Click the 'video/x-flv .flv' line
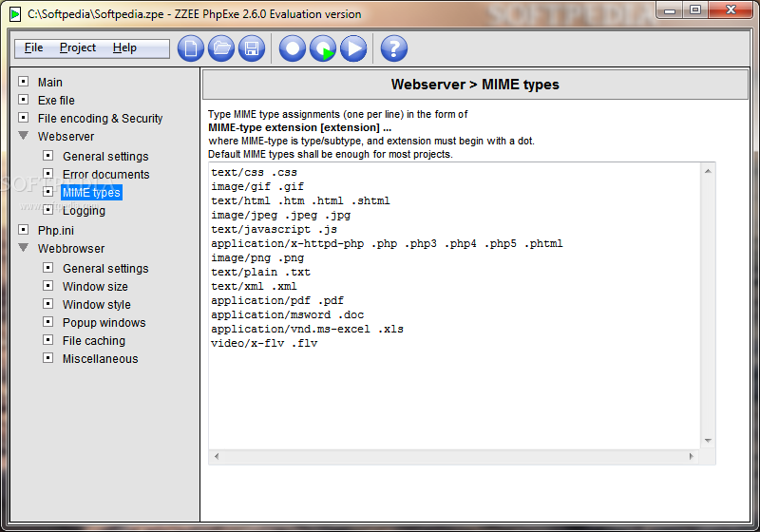 264,344
